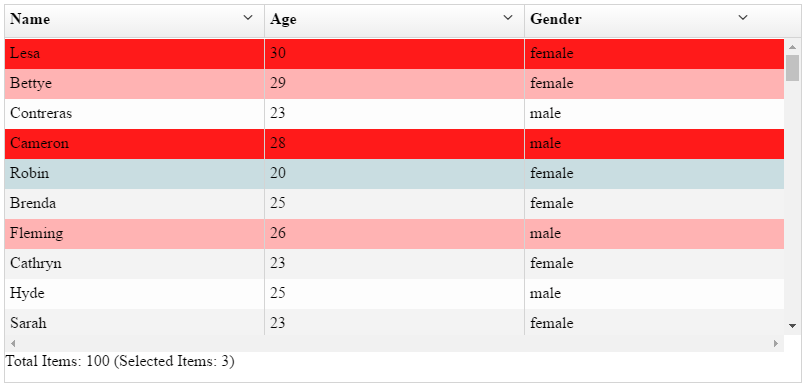
Task: Select the Contreras row
Action: point(394,114)
